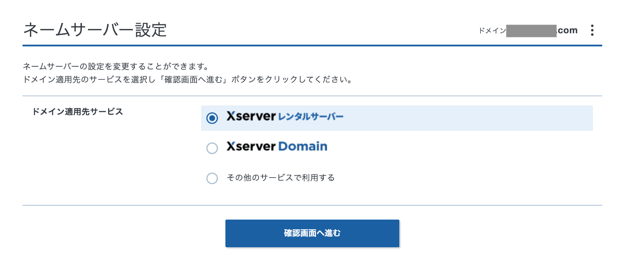Screen dimensions: 644x267
Task: Click the Xserver Domain logo
Action: [277, 147]
